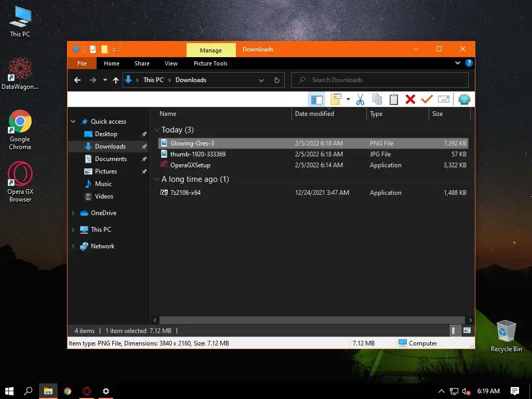Click the Search Downloads field

point(380,80)
